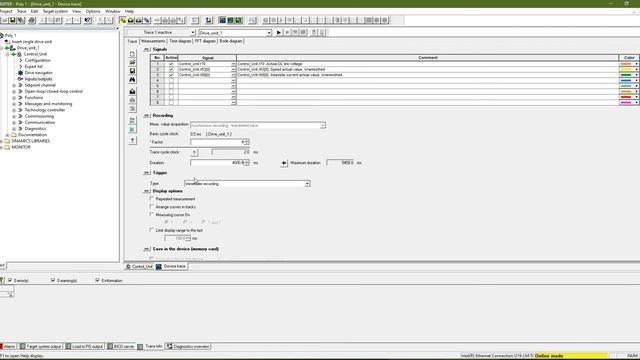Image resolution: width=640 pixels, height=360 pixels.
Task: Start the trace with the play button
Action: click(x=279, y=32)
